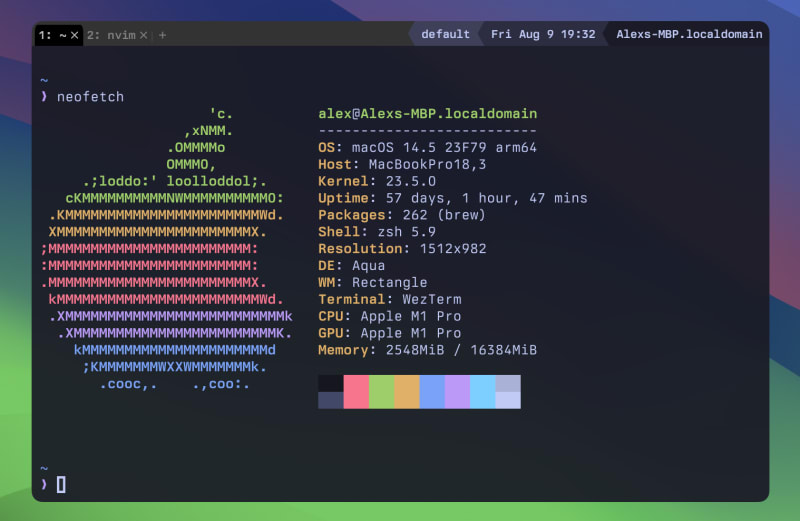Click the cyan color block in palette

pos(482,392)
